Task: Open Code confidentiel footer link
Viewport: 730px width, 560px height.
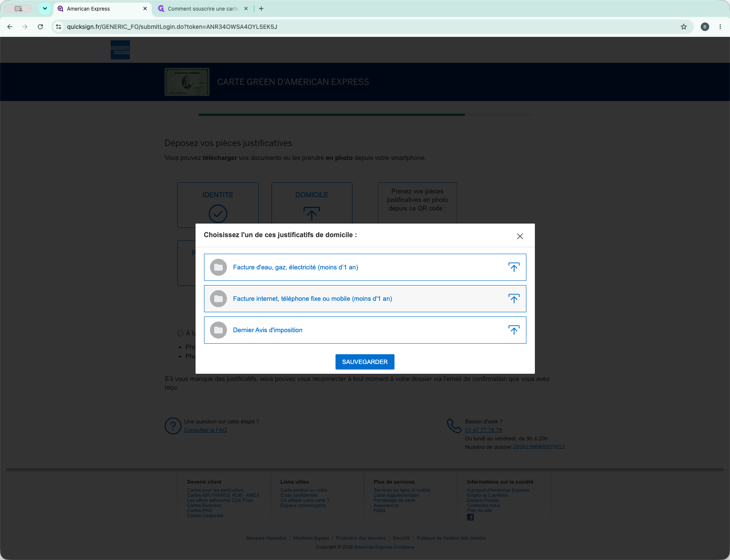Action: 299,495
